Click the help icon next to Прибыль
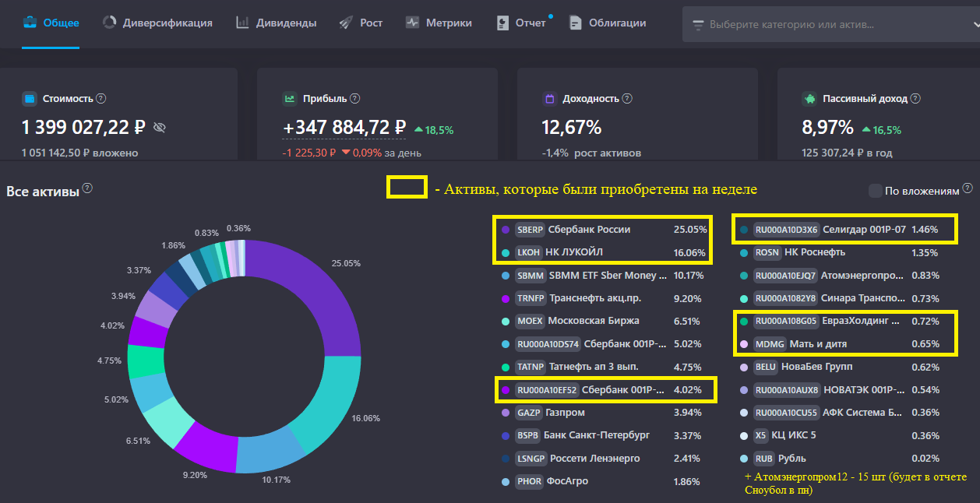980x503 pixels. point(355,99)
